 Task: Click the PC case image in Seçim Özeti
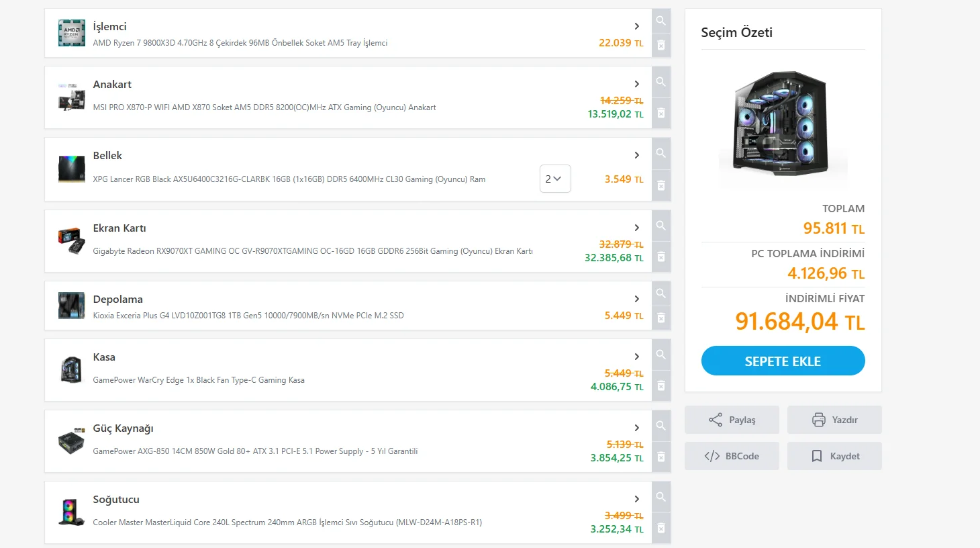coord(783,124)
